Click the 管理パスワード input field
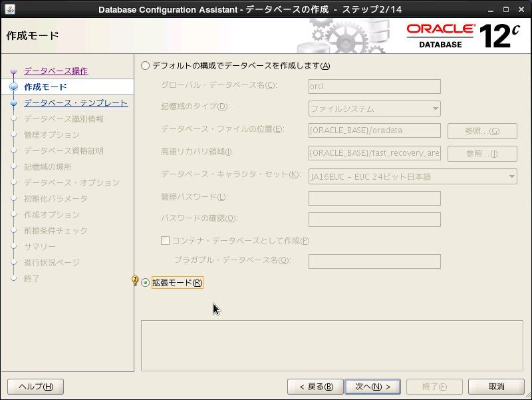This screenshot has width=532, height=400. [374, 198]
